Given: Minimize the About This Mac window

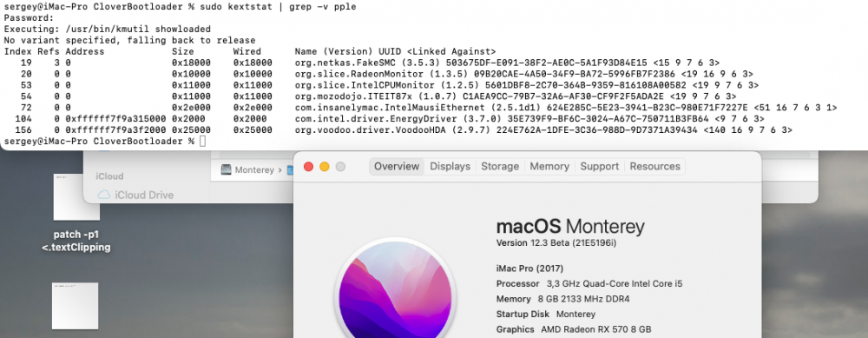Looking at the screenshot, I should 325,166.
